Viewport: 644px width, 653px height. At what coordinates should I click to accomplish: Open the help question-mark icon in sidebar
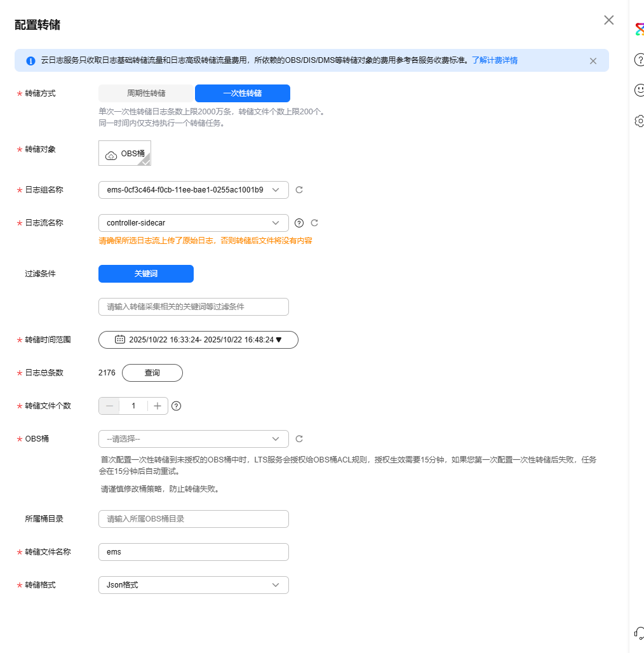pos(640,60)
